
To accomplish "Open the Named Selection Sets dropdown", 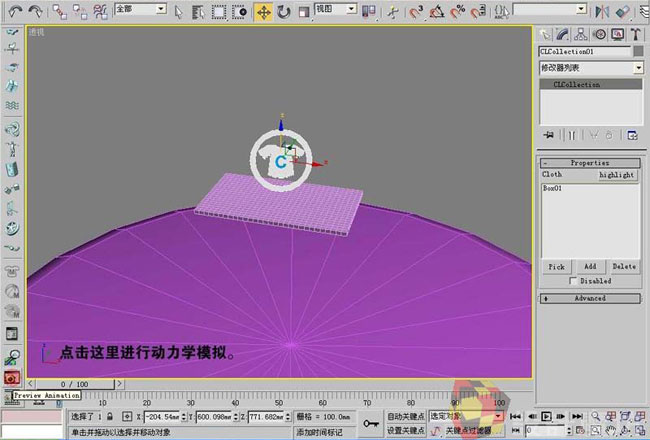I will tap(581, 9).
